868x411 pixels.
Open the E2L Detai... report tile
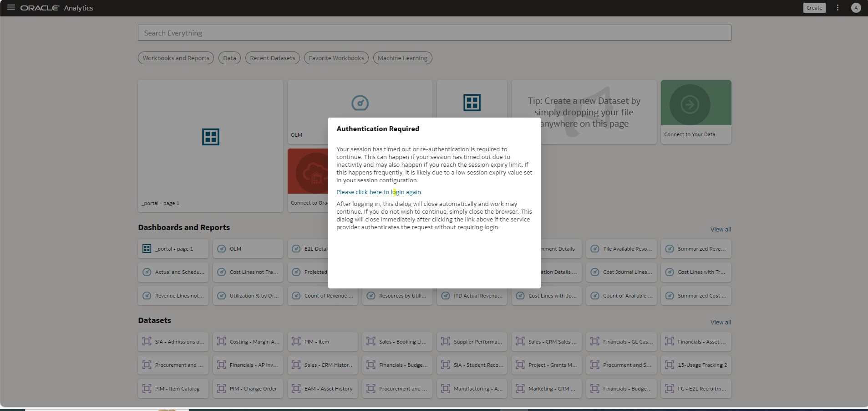308,249
